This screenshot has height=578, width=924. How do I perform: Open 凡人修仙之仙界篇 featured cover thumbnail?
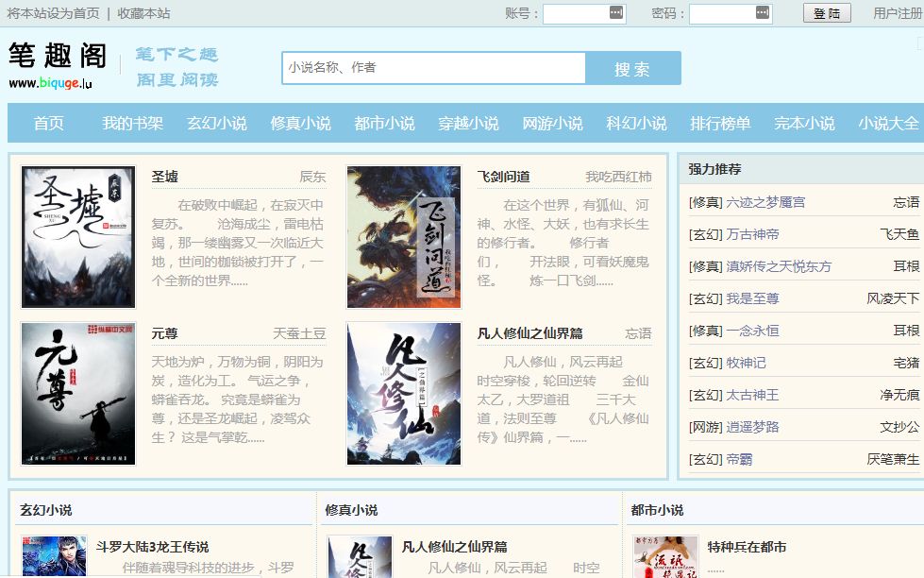click(x=404, y=394)
